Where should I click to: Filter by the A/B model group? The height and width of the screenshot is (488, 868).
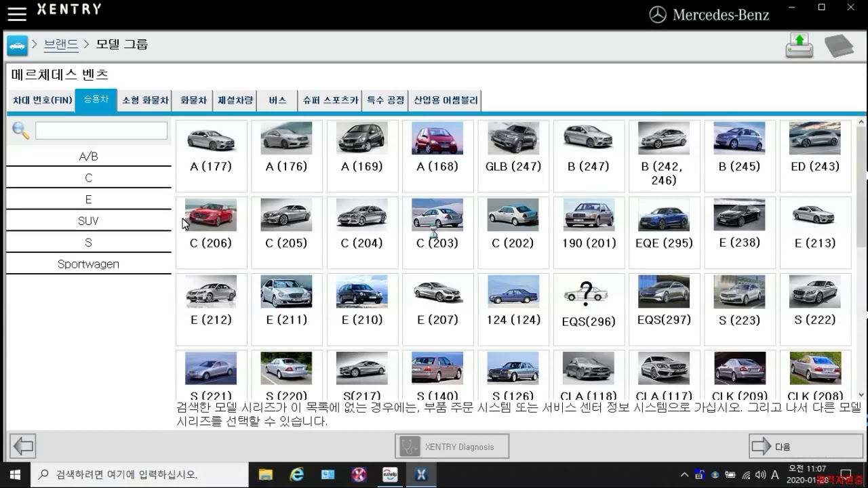click(89, 157)
